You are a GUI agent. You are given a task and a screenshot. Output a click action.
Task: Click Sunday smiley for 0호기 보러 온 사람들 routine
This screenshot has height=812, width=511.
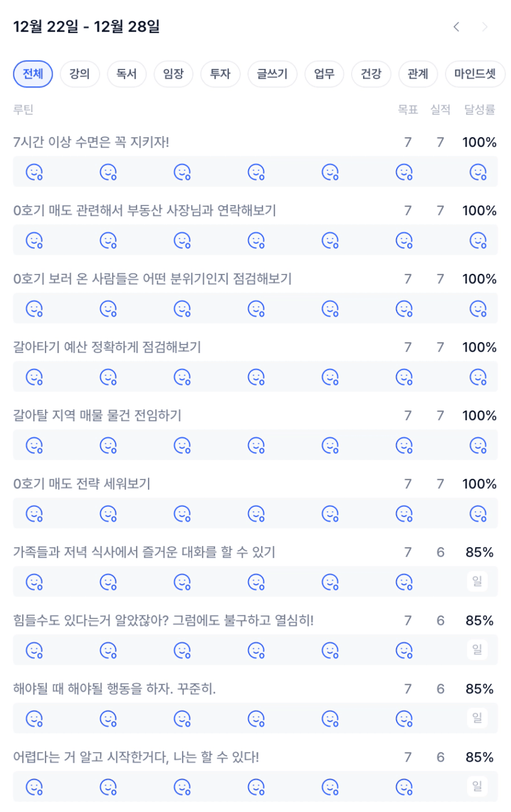(x=477, y=309)
